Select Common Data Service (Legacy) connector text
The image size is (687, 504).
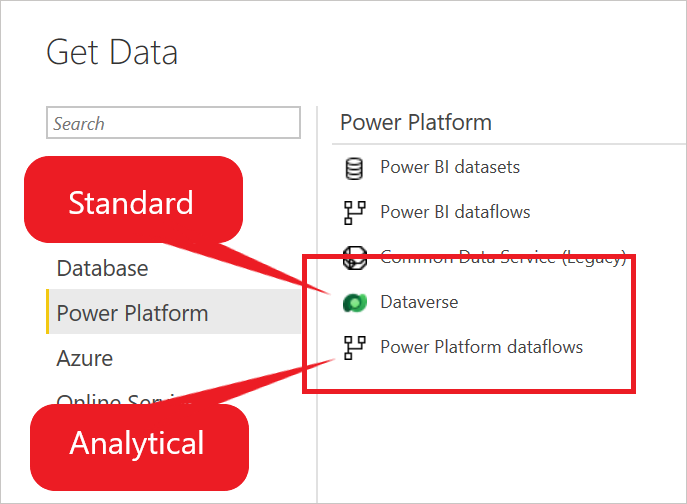[x=503, y=258]
